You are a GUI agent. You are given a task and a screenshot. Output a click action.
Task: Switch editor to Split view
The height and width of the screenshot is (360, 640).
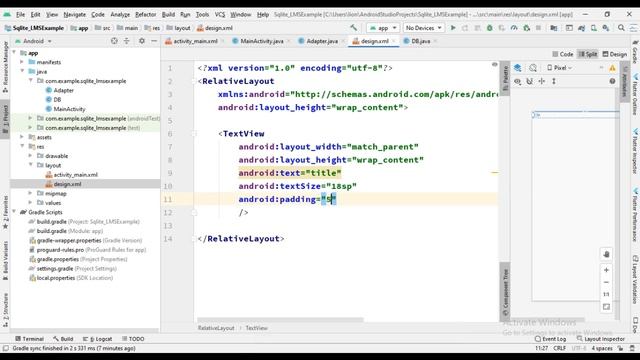point(588,54)
